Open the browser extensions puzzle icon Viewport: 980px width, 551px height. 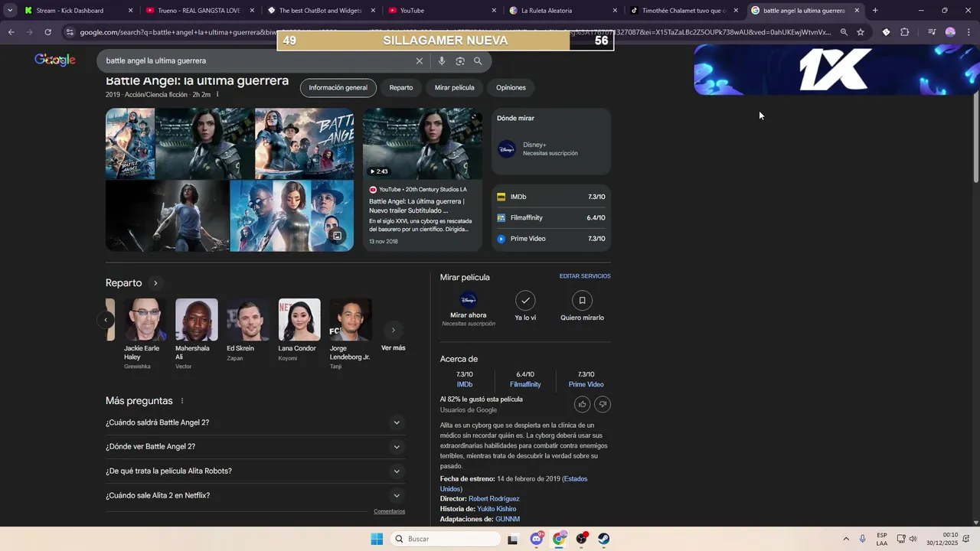904,32
